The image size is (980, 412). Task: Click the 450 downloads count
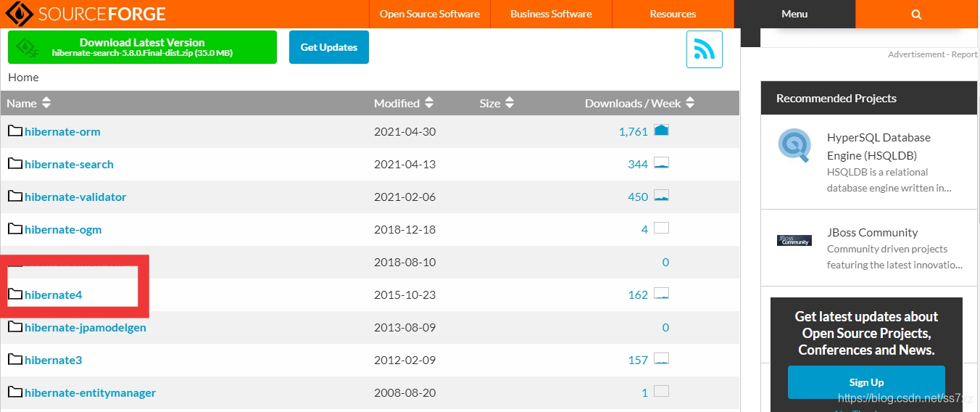coord(638,197)
